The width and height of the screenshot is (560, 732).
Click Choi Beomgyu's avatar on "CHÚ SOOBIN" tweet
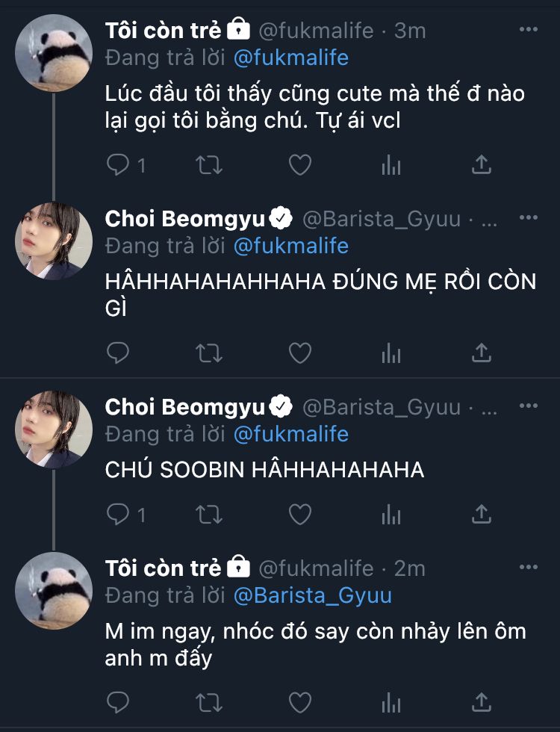[x=54, y=429]
